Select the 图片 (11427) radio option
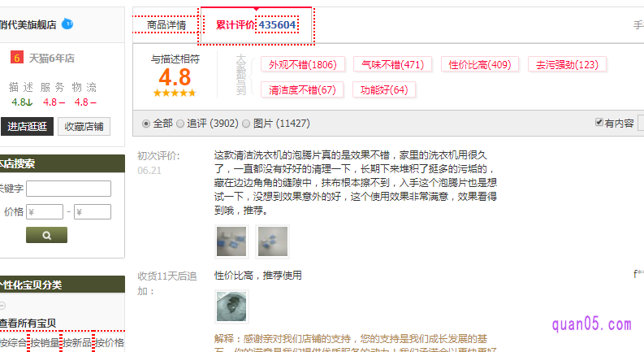The image size is (644, 352). pos(246,124)
